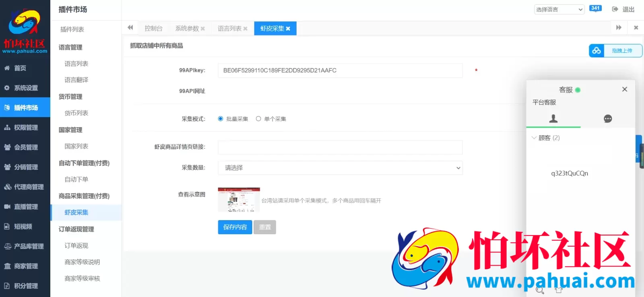The image size is (644, 297).
Task: Click the 保存内容 button
Action: pos(235,227)
